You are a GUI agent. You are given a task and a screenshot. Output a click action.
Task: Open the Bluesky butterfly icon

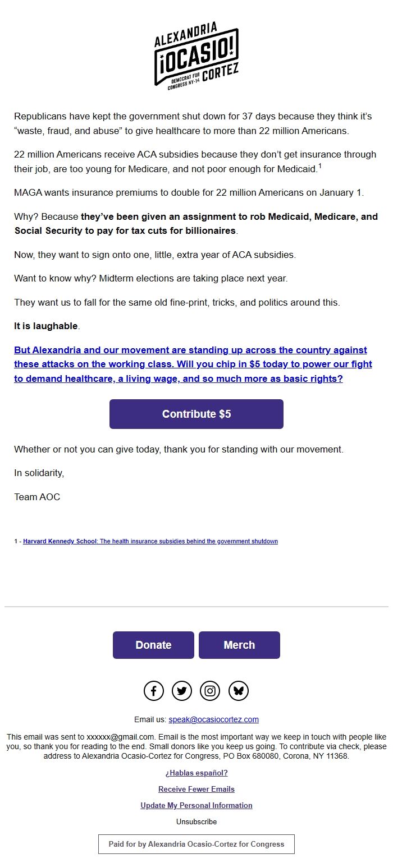coord(239,690)
